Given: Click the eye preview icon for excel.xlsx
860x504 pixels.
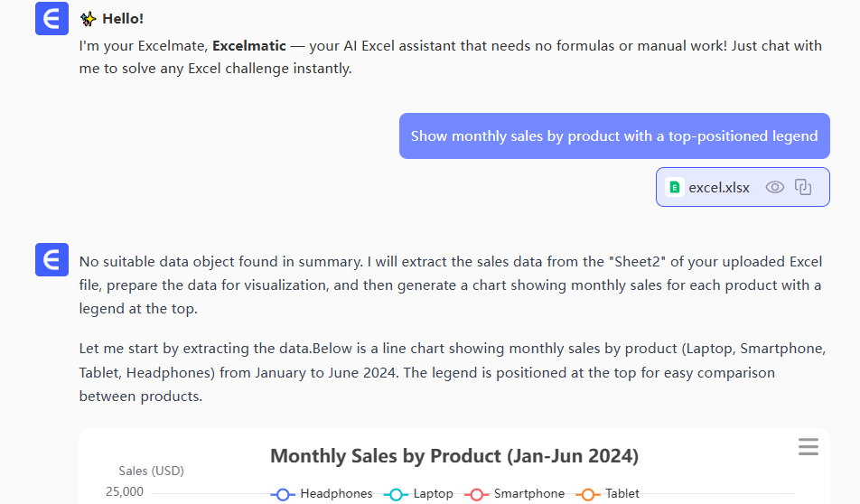Looking at the screenshot, I should 774,188.
